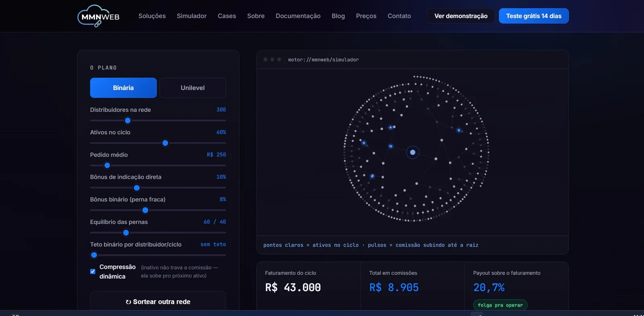644x316 pixels.
Task: Click the O PLANO section heading
Action: click(103, 68)
